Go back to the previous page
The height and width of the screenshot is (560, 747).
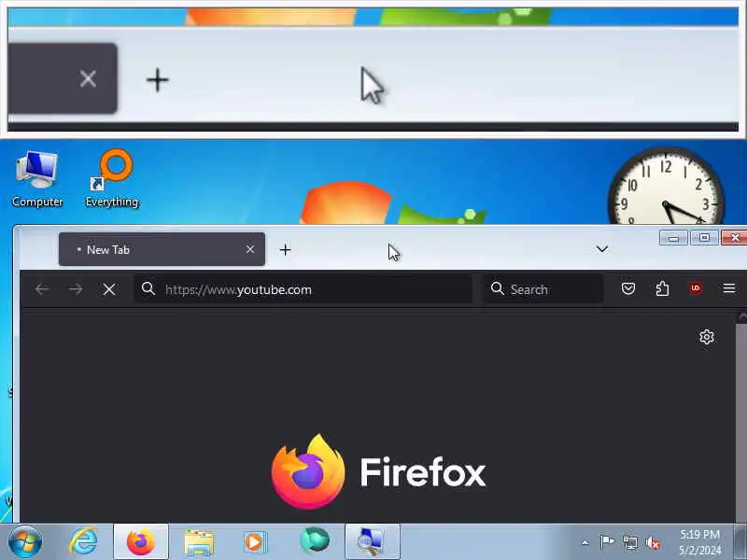[42, 289]
